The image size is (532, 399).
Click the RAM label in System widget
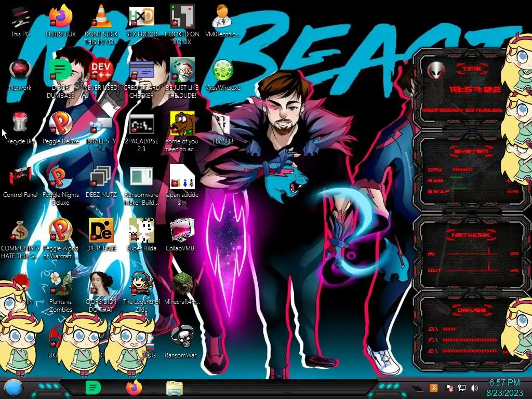pos(435,180)
